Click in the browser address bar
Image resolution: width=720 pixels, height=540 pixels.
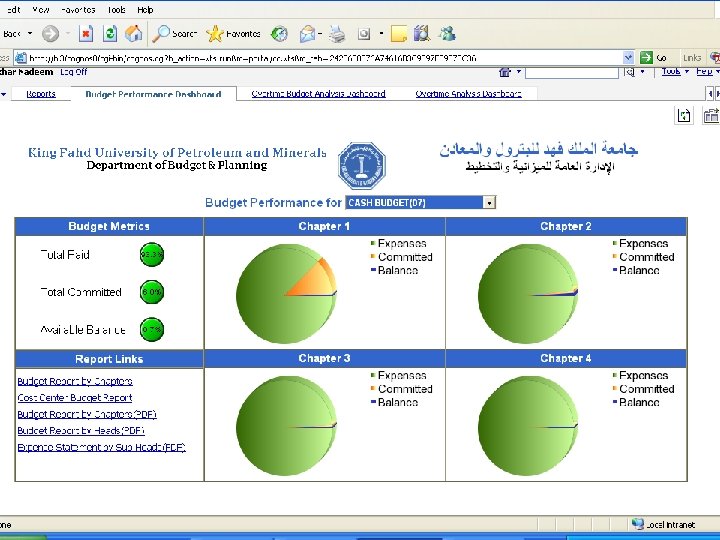click(324, 58)
